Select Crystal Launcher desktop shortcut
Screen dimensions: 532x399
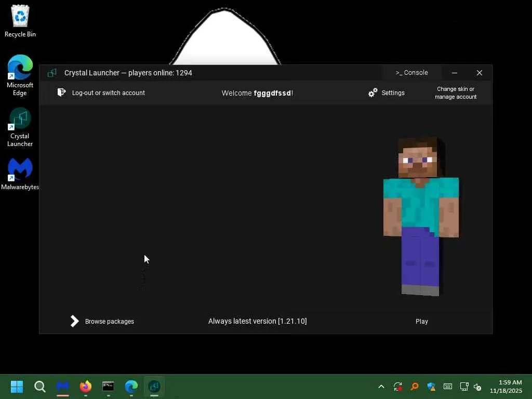tap(20, 127)
